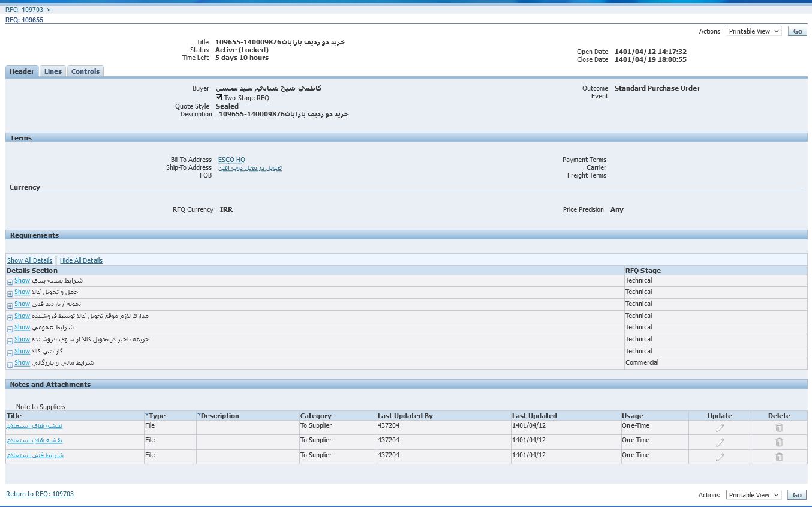Expand plus icon for جريمه تاخير در تحويل row
Image resolution: width=812 pixels, height=507 pixels.
(10, 341)
